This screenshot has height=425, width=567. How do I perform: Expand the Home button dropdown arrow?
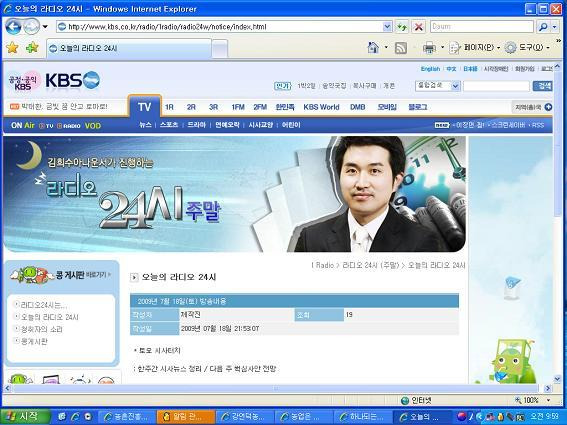tap(386, 47)
